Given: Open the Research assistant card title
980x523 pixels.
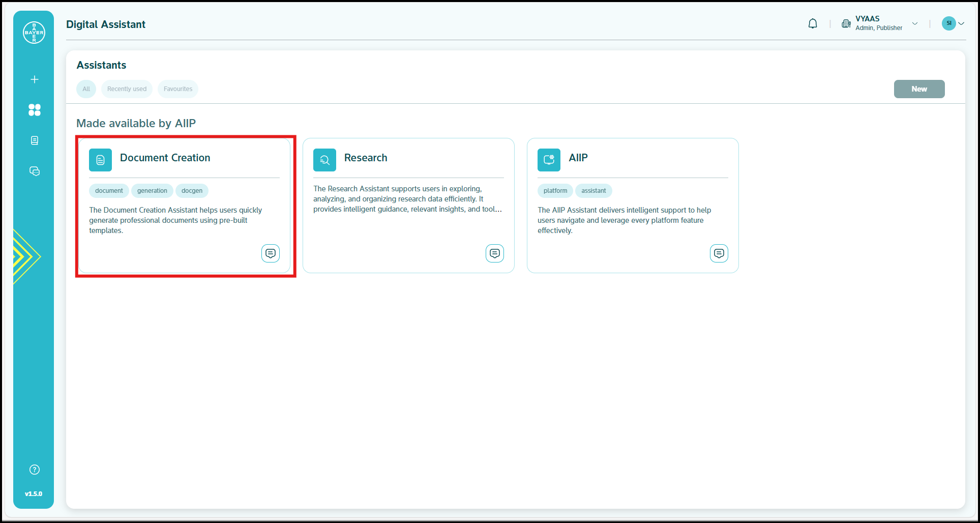Looking at the screenshot, I should 366,158.
